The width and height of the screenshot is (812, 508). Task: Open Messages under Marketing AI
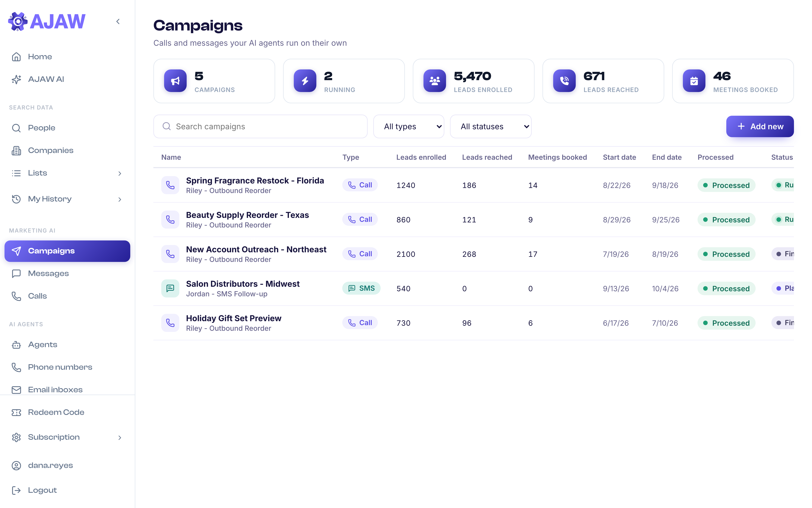(x=67, y=274)
